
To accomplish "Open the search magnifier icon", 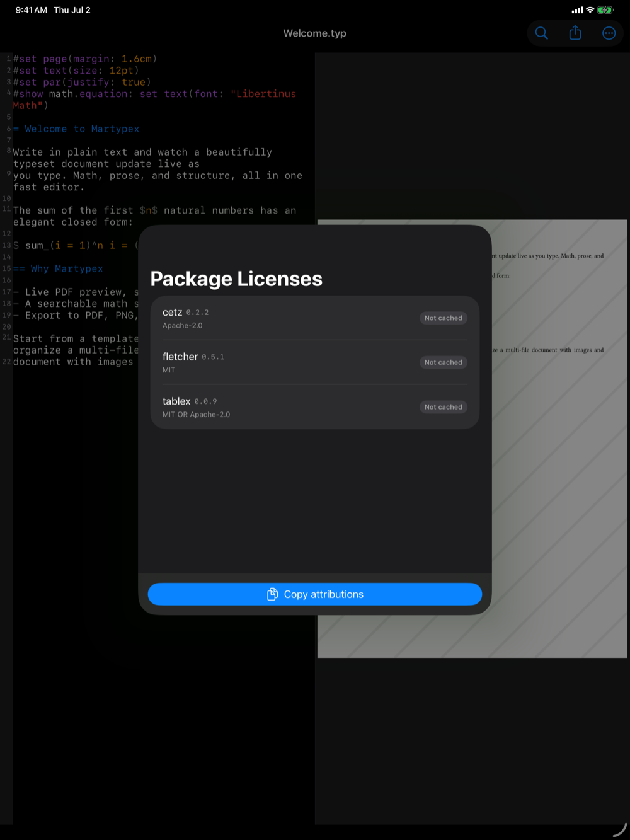I will point(541,33).
